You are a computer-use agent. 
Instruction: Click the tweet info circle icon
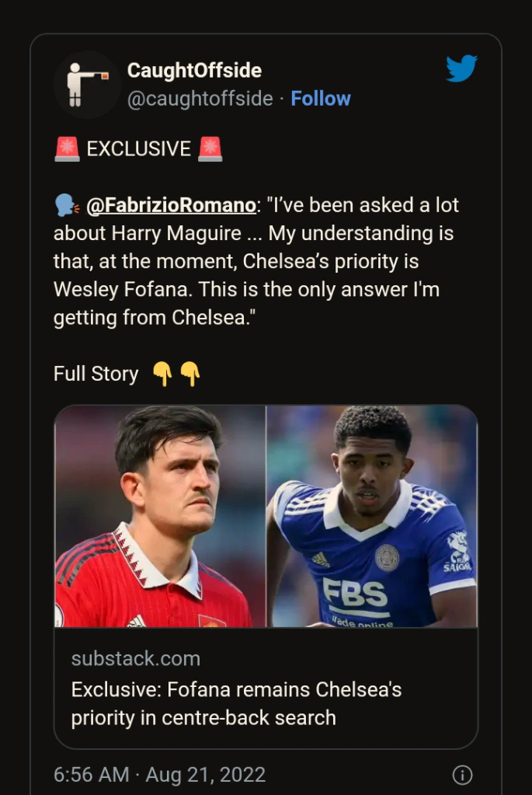(x=462, y=775)
